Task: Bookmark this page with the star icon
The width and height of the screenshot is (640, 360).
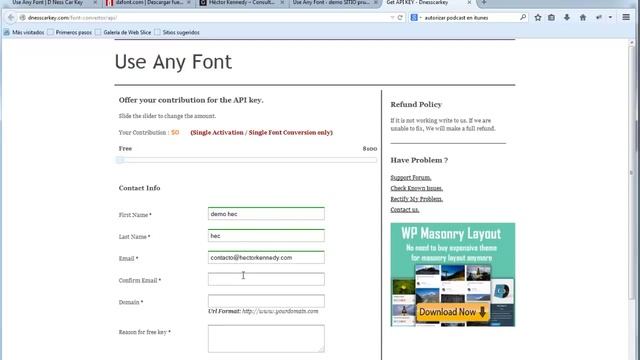Action: point(538,18)
